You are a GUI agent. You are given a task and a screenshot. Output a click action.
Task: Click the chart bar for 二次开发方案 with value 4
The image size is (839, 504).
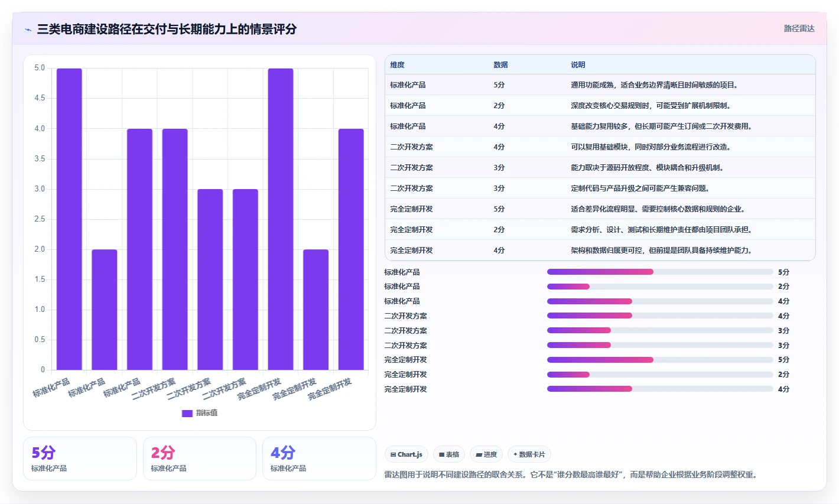175,249
